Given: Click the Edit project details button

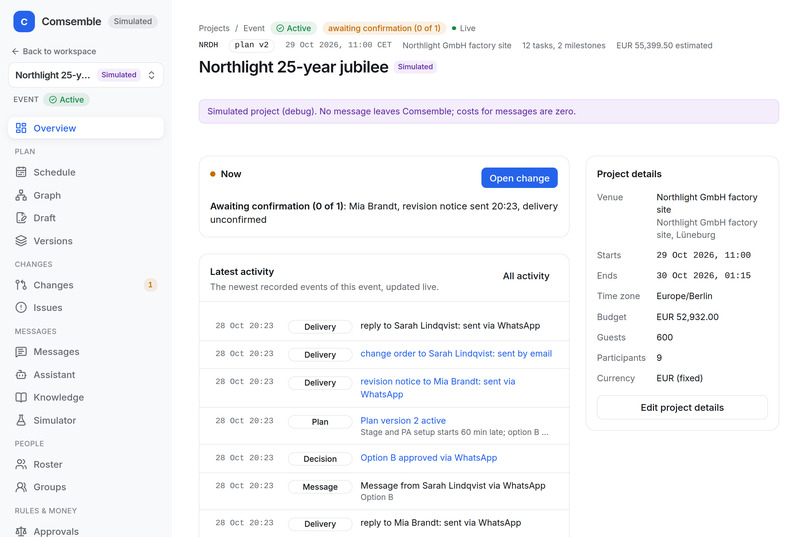Looking at the screenshot, I should (x=682, y=408).
